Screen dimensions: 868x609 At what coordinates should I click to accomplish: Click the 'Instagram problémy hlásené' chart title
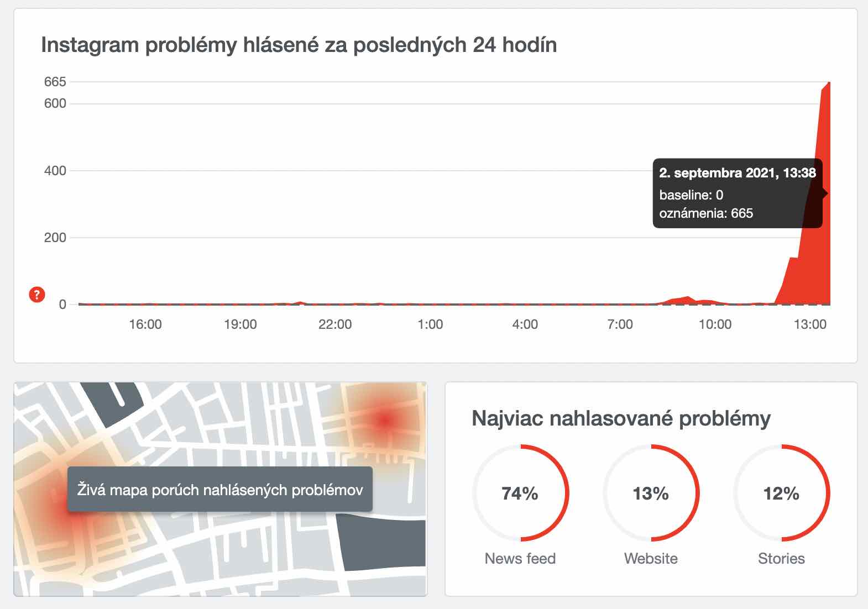[x=299, y=45]
